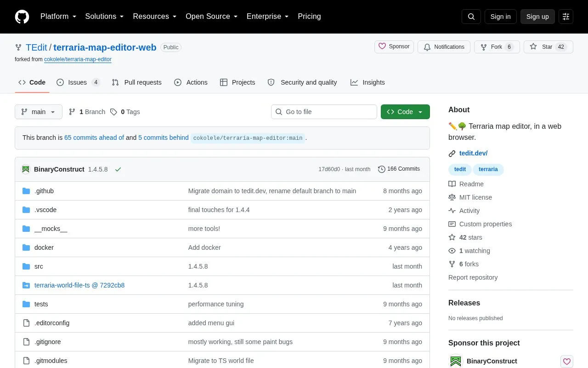This screenshot has width=588, height=368.
Task: Open the Pricing link in header
Action: coord(309,17)
